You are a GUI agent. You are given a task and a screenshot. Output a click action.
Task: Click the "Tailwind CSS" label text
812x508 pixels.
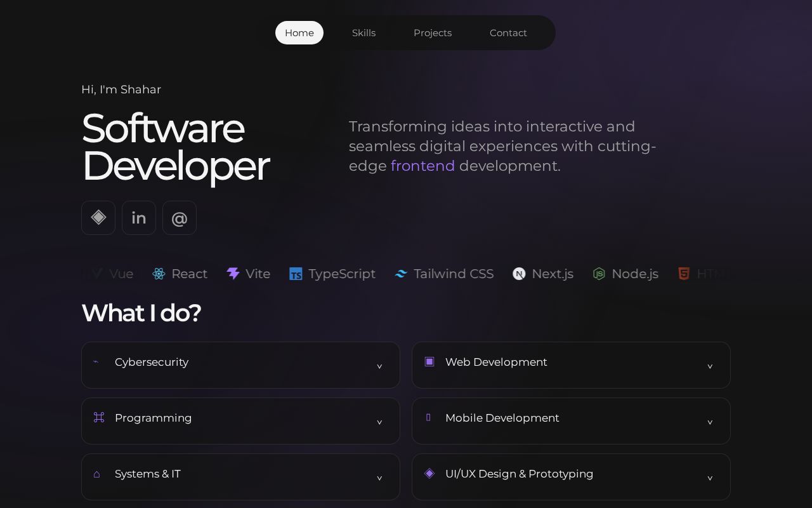[x=454, y=274]
